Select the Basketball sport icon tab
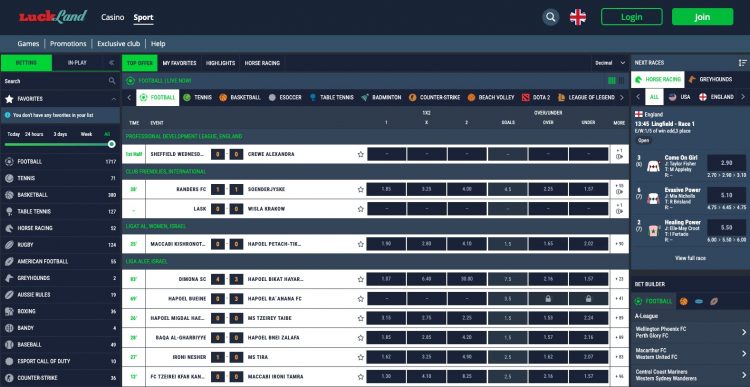750x387 pixels. [240, 97]
